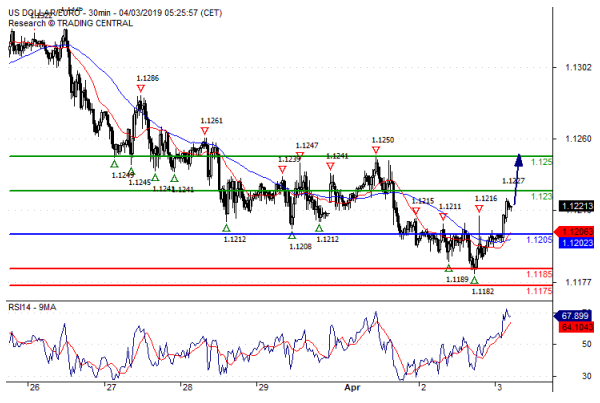Click red triangle marker at 1.1250 high

[x=376, y=150]
